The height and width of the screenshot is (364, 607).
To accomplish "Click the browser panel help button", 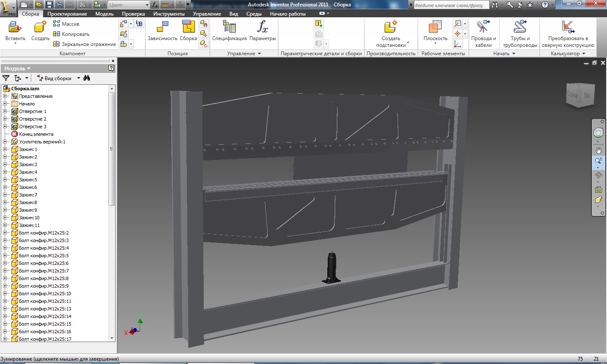I will point(111,68).
